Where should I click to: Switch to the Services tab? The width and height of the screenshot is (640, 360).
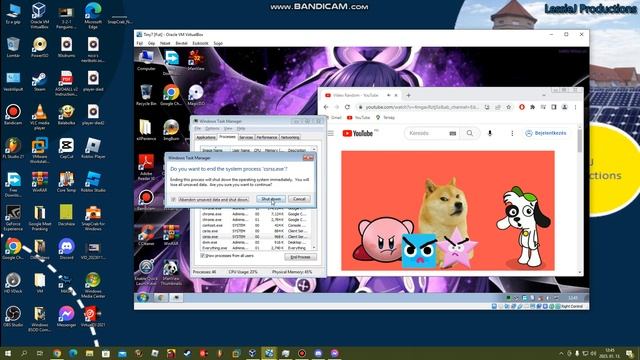[246, 138]
